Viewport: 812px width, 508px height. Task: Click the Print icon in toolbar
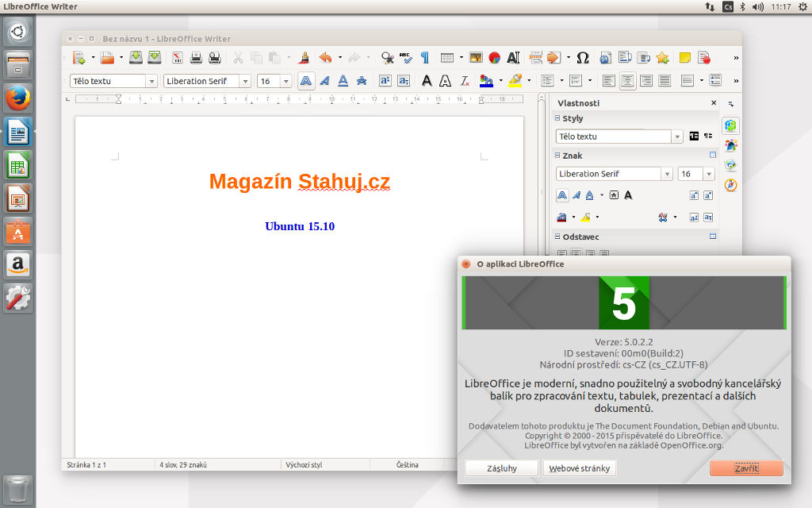click(196, 57)
